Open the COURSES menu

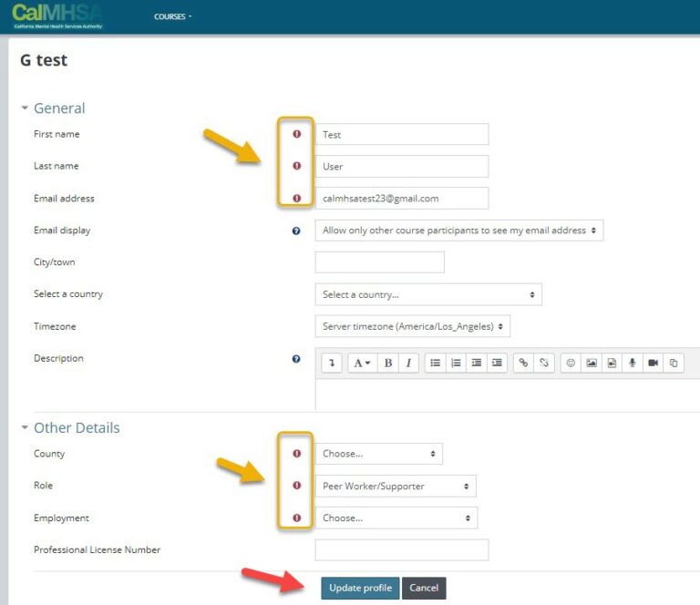click(x=172, y=16)
